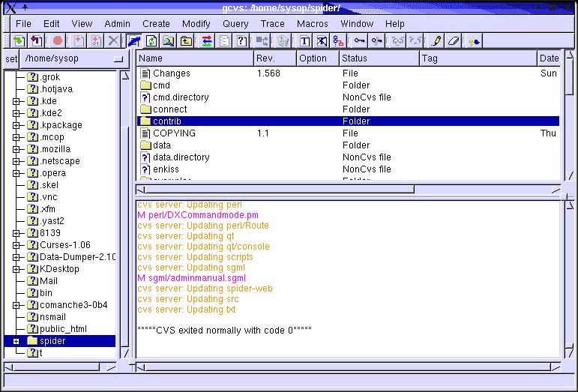Click the key Lock toolbar icon
Viewport: 578px width, 392px height.
click(360, 40)
